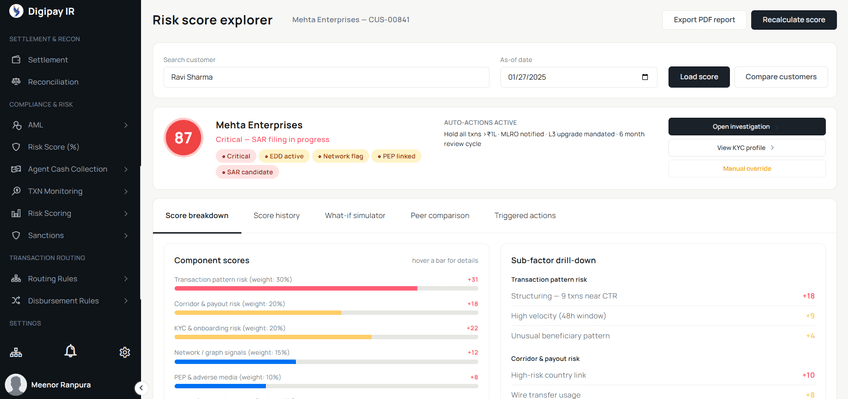
Task: Click the Transaction pattern risk bar
Action: point(326,289)
